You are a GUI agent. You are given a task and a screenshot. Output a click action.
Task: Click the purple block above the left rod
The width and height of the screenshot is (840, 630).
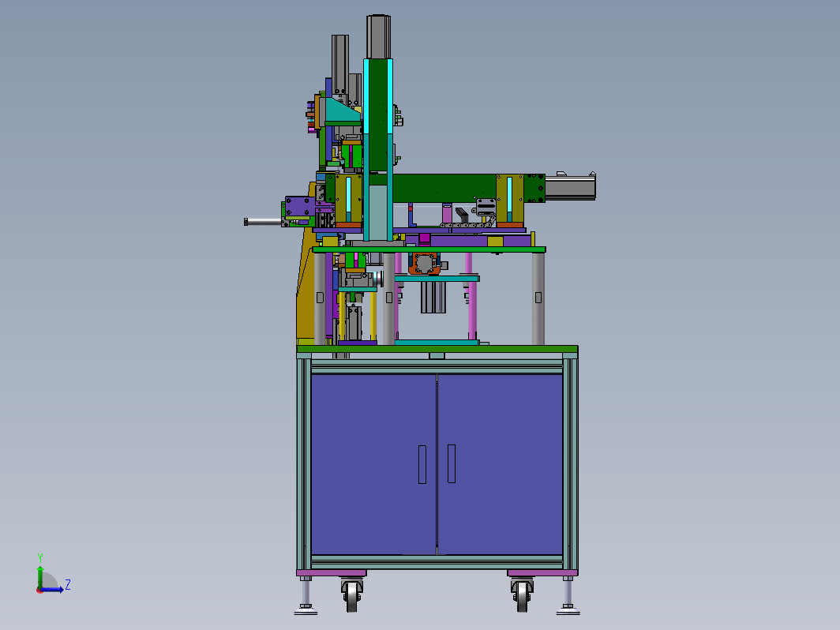(x=300, y=206)
